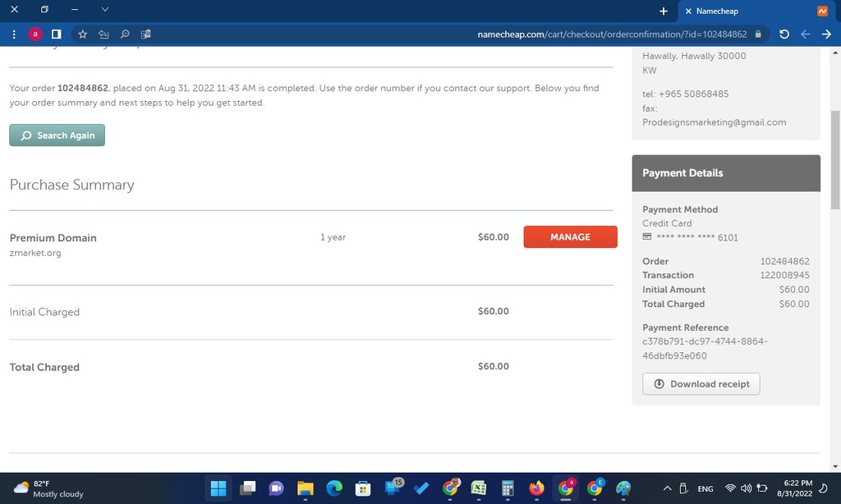The height and width of the screenshot is (504, 841).
Task: Bookmark this page with the star icon
Action: pos(83,34)
